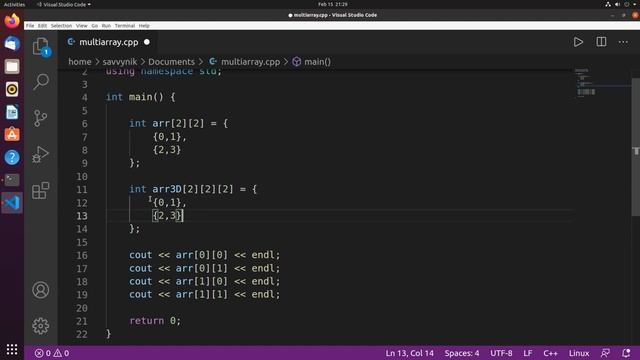Screen dimensions: 640x360
Task: Change language mode C++ indicator
Action: pos(550,353)
